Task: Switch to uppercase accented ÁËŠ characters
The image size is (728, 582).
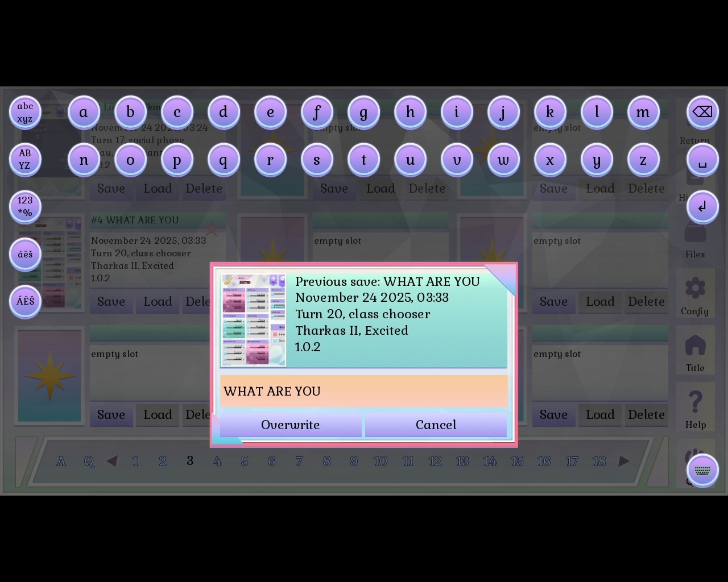Action: [x=25, y=301]
